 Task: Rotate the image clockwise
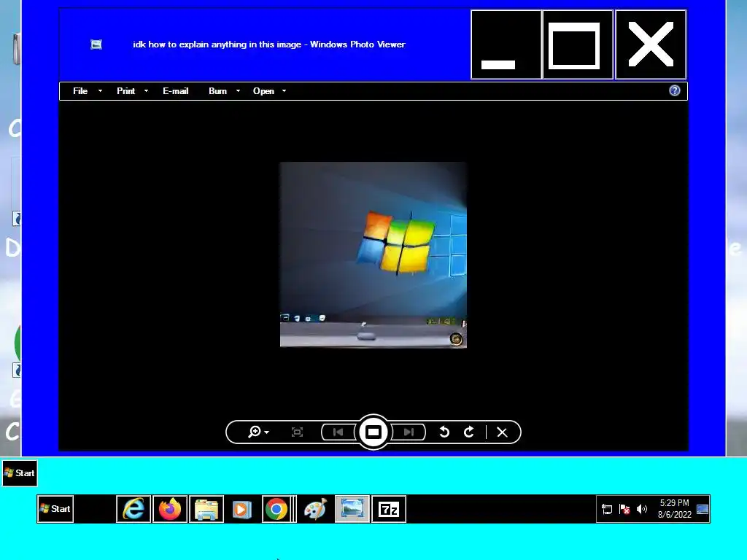coord(469,432)
